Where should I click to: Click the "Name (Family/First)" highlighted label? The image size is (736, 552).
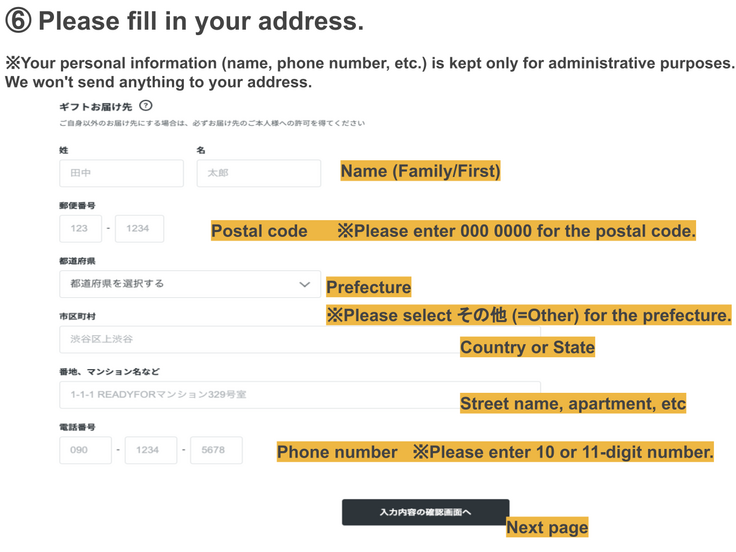tap(420, 171)
